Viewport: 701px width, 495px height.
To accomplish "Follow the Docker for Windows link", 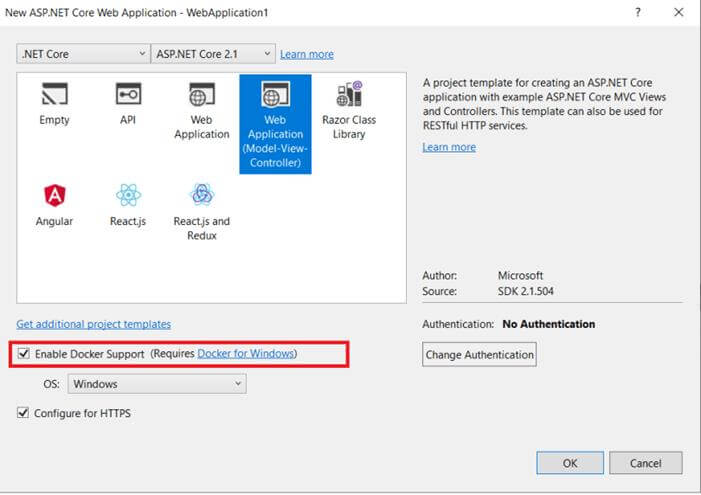I will click(x=245, y=353).
